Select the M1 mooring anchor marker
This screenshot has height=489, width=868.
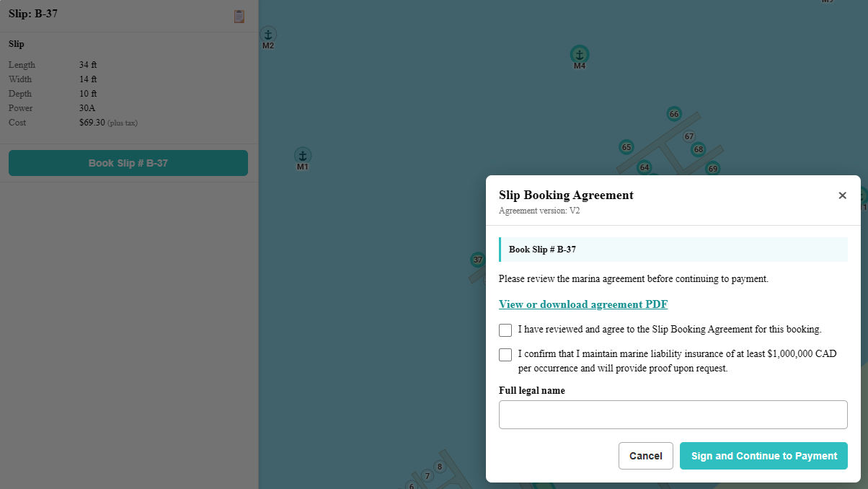tap(303, 155)
